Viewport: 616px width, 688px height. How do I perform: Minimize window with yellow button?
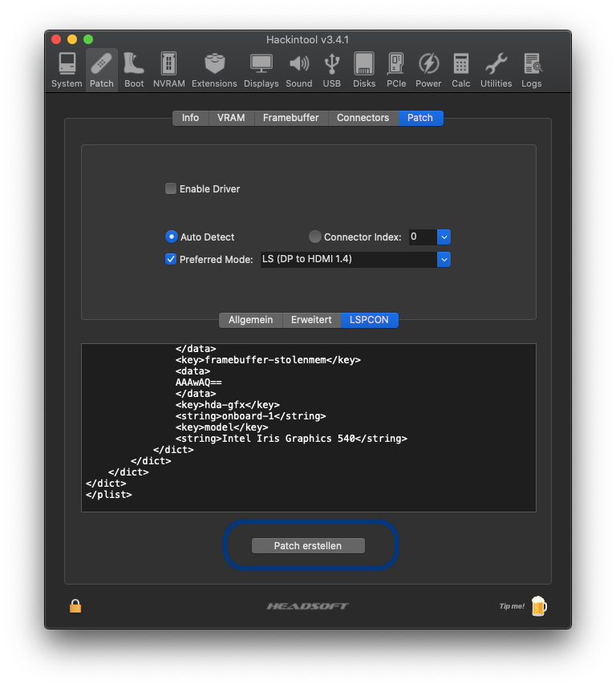[72, 39]
